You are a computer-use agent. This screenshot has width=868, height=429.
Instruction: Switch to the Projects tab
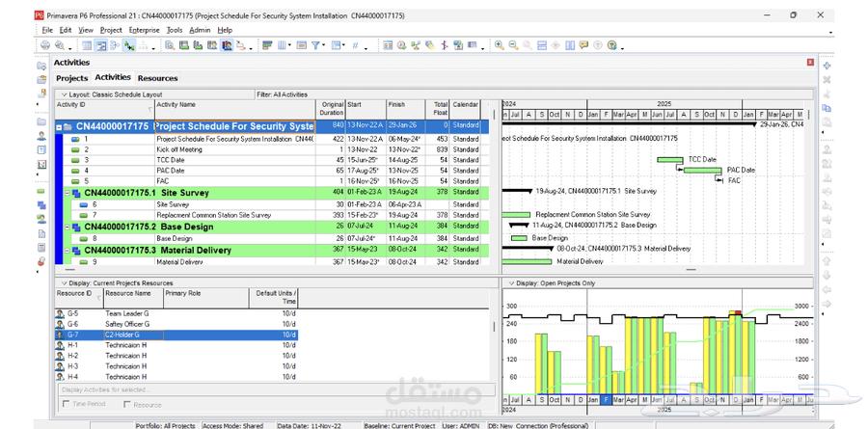[x=71, y=78]
